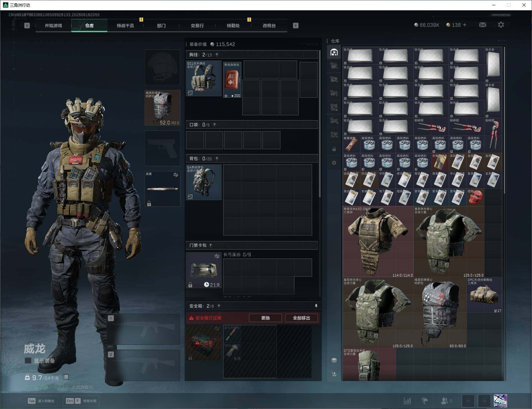Click the Q key hint icon
The width and height of the screenshot is (532, 409).
coord(27,26)
